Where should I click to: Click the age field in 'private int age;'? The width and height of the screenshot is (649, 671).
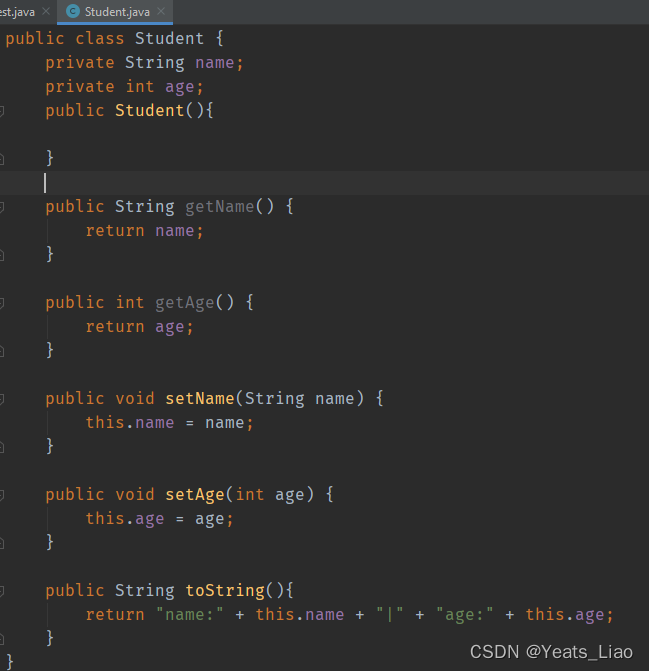click(180, 87)
